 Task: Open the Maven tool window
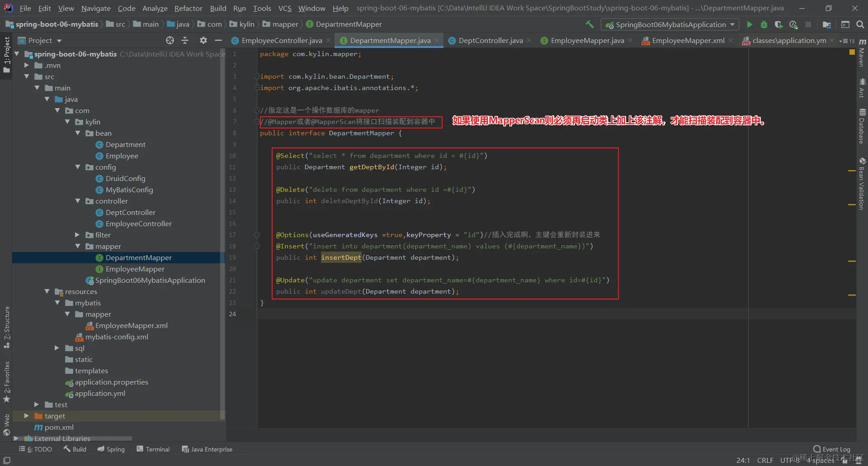coord(862,53)
